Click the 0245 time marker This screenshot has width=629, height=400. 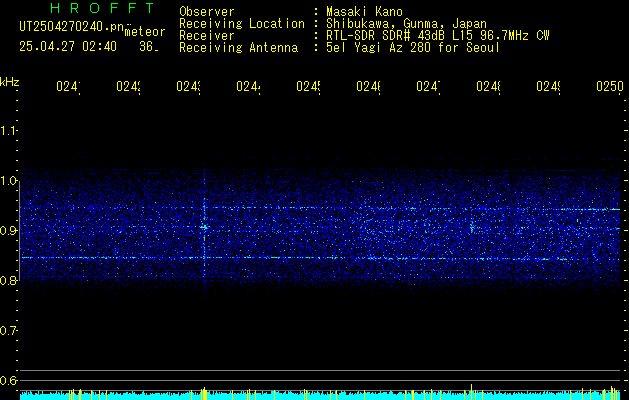(x=308, y=87)
